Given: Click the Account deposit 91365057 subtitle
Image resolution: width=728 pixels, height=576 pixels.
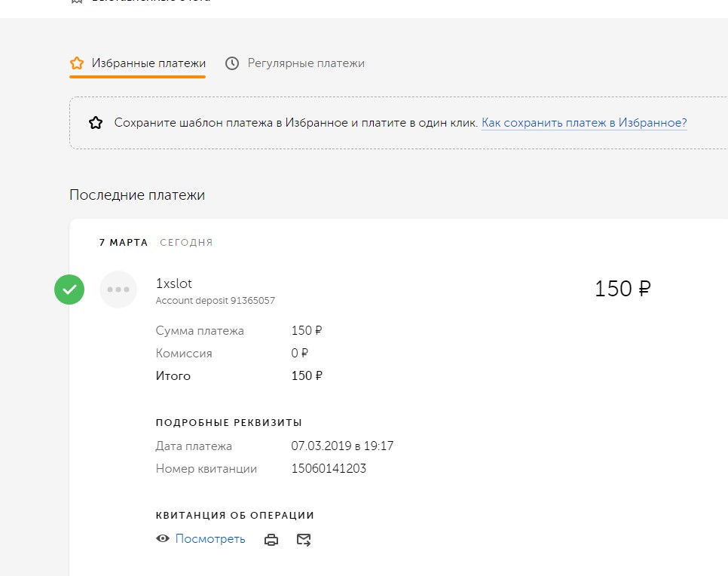Looking at the screenshot, I should pyautogui.click(x=215, y=301).
